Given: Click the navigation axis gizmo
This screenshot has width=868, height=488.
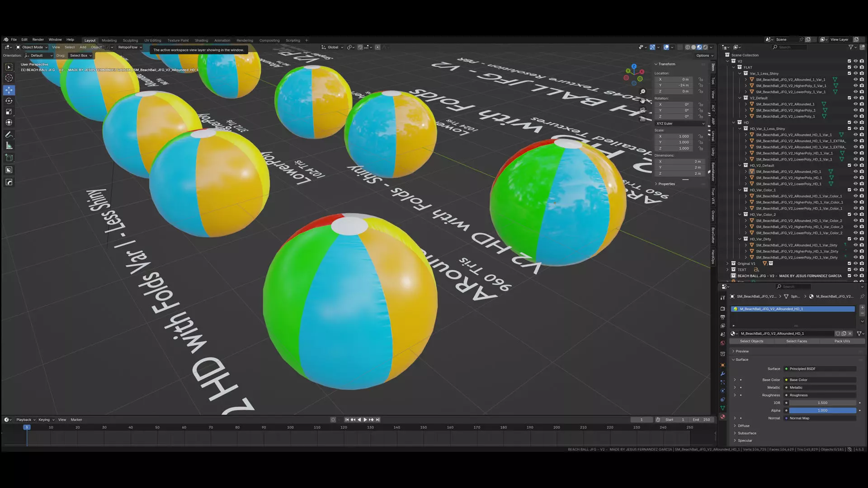Looking at the screenshot, I should click(x=634, y=74).
